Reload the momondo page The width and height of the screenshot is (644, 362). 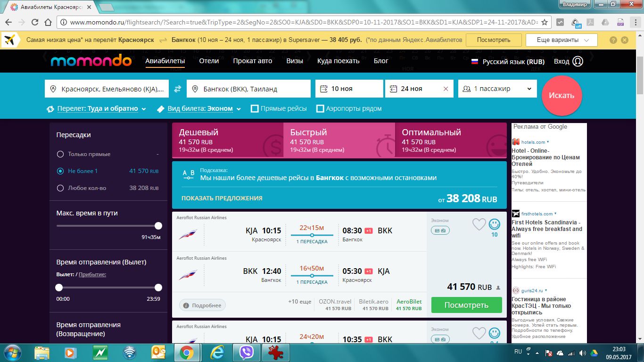click(x=35, y=22)
